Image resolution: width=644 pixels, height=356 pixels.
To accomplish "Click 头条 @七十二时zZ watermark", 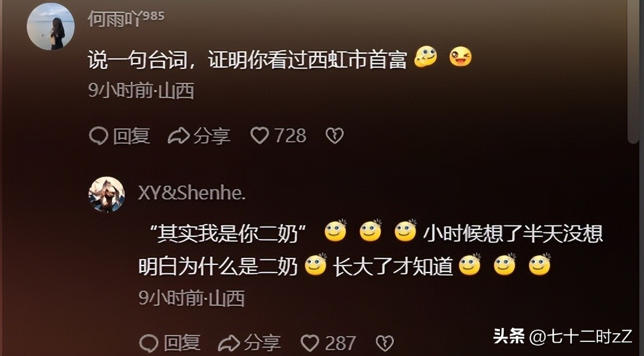I will click(x=562, y=336).
